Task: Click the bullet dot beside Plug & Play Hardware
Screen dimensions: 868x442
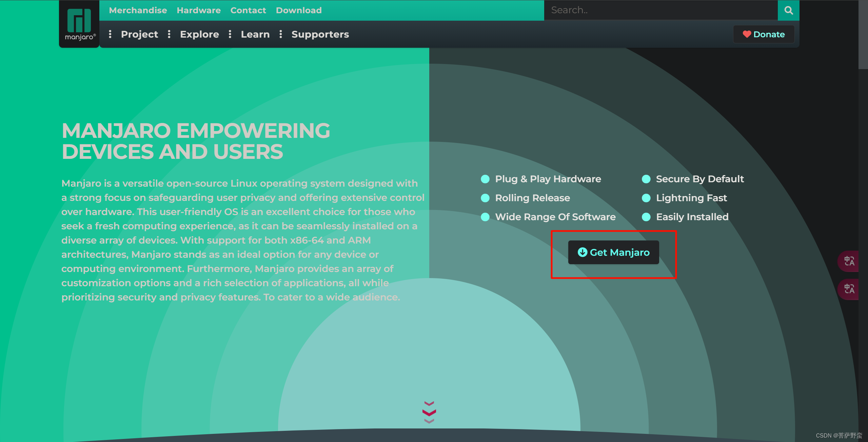Action: click(485, 179)
